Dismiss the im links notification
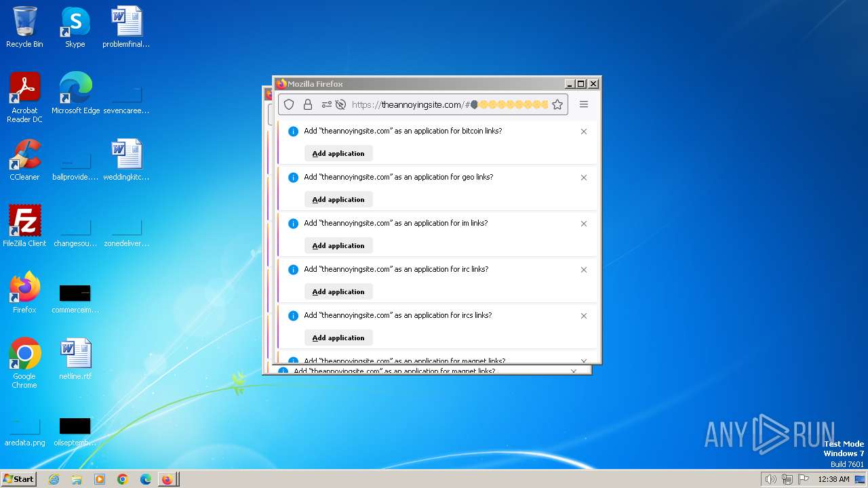 584,224
